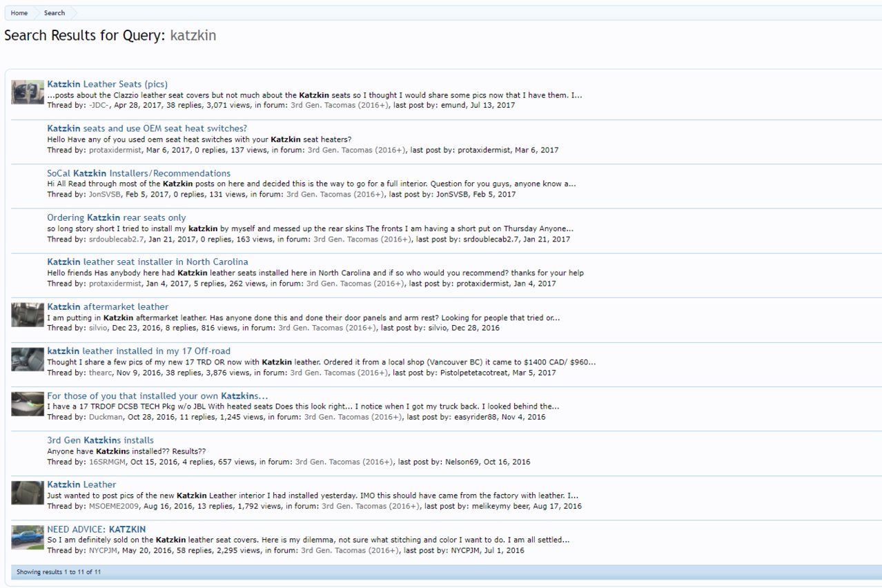The width and height of the screenshot is (882, 588).
Task: View profile of thread author MSOEME2009
Action: pos(113,506)
